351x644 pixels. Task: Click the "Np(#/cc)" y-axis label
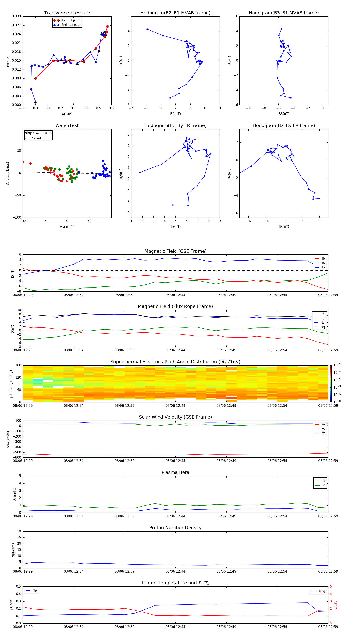point(13,550)
